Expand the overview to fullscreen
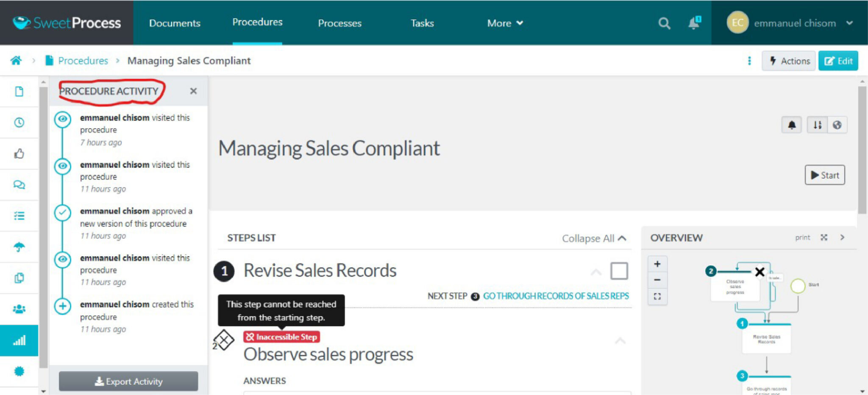 823,238
